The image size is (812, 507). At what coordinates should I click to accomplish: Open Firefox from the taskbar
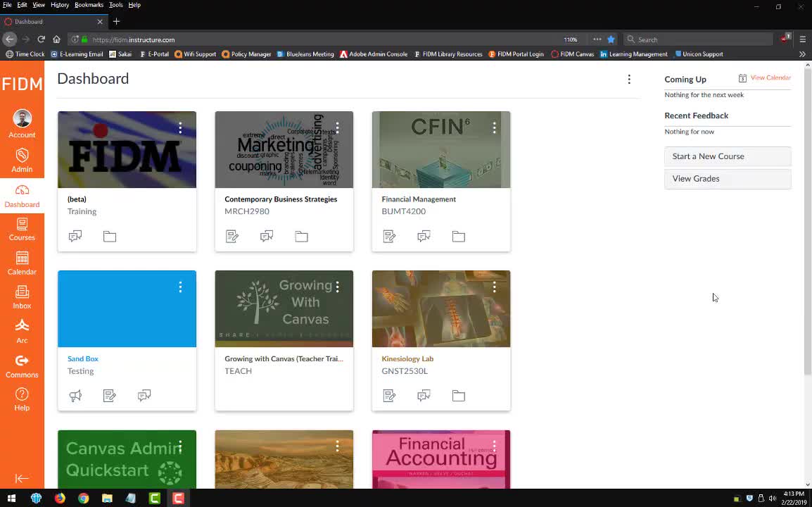(60, 498)
